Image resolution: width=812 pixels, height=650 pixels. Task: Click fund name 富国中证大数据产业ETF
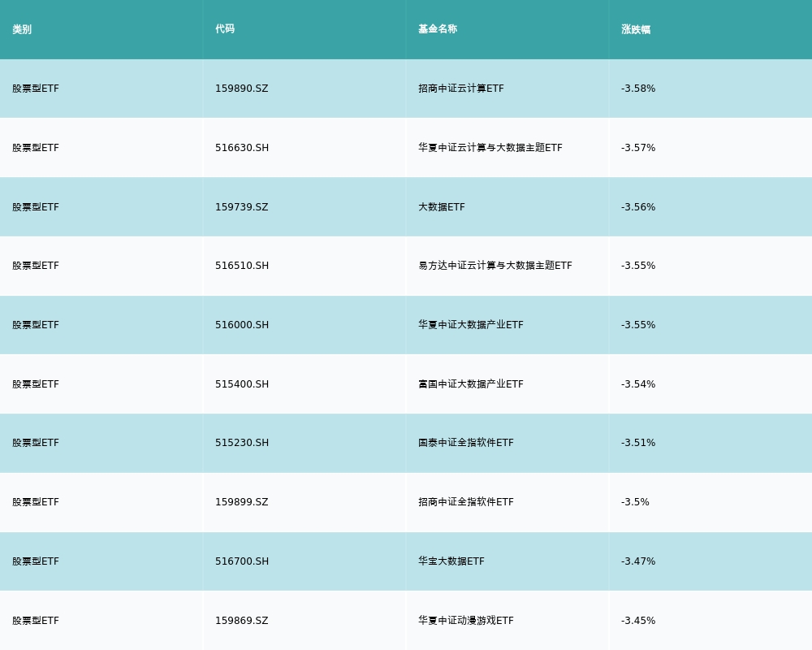(471, 384)
